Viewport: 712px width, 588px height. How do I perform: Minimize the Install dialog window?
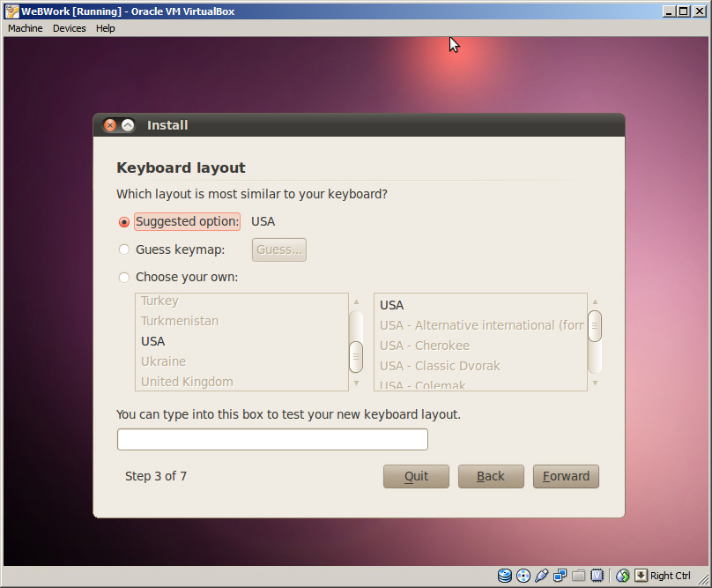point(128,125)
